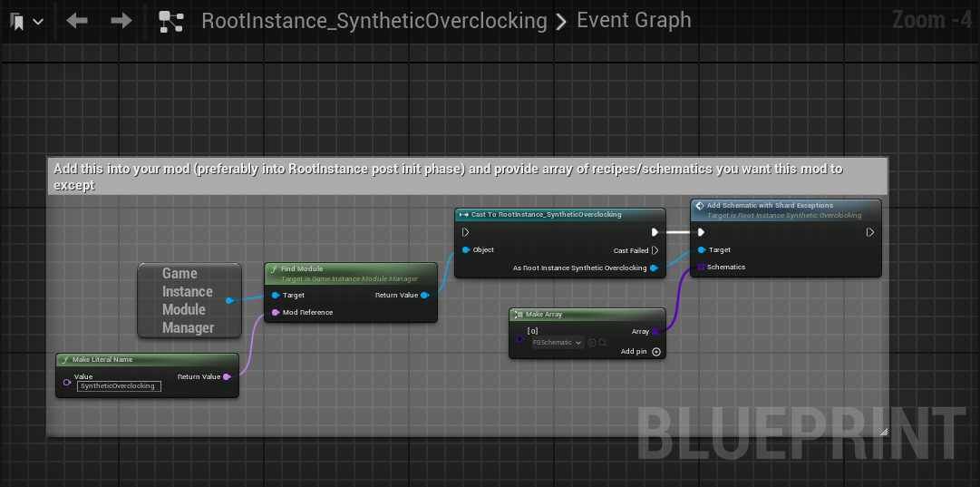Image resolution: width=980 pixels, height=487 pixels.
Task: Select the Event Graph breadcrumb
Action: 634,20
